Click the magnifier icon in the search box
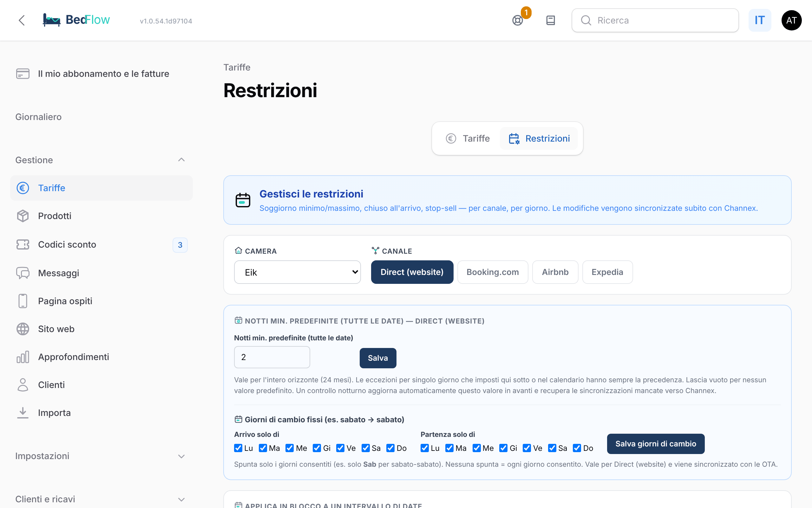Image resolution: width=812 pixels, height=508 pixels. click(586, 21)
